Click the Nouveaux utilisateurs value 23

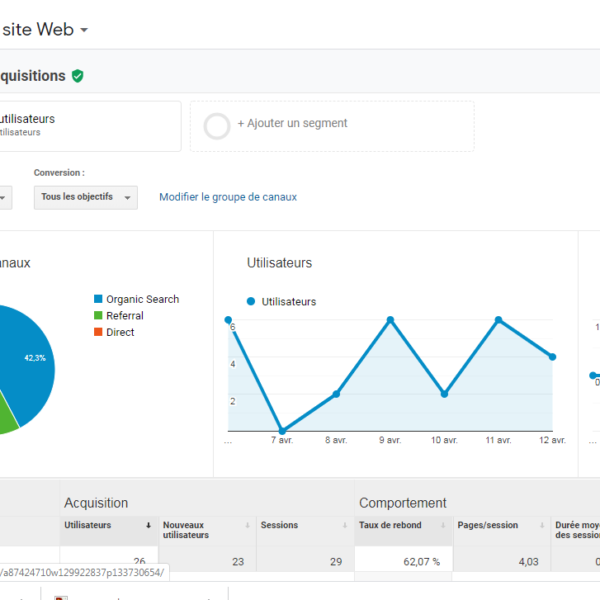tap(238, 562)
